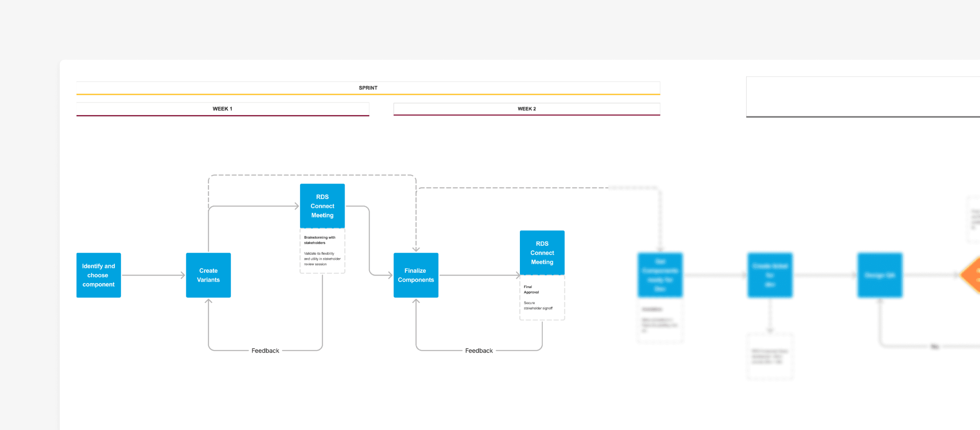Click the SPRINT header bar
This screenshot has width=980, height=430.
click(368, 88)
